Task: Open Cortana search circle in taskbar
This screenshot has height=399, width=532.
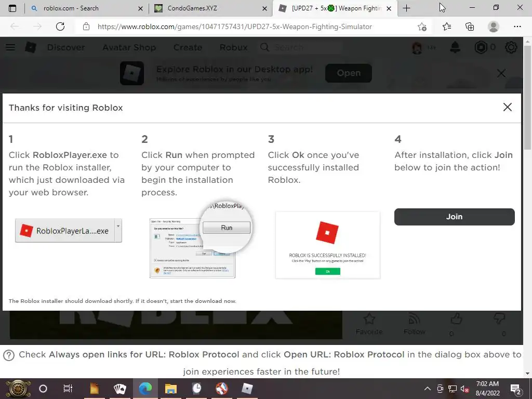Action: click(x=43, y=389)
